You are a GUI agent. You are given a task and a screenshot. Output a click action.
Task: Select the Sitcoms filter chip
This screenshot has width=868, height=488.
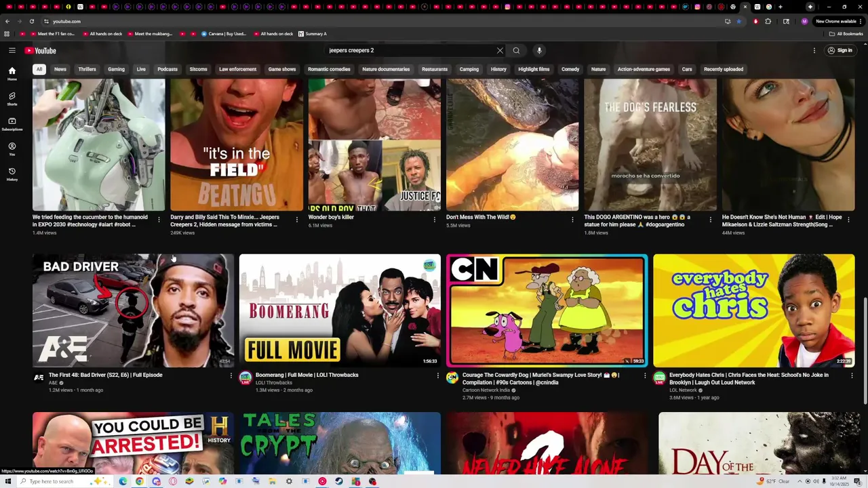coord(198,69)
